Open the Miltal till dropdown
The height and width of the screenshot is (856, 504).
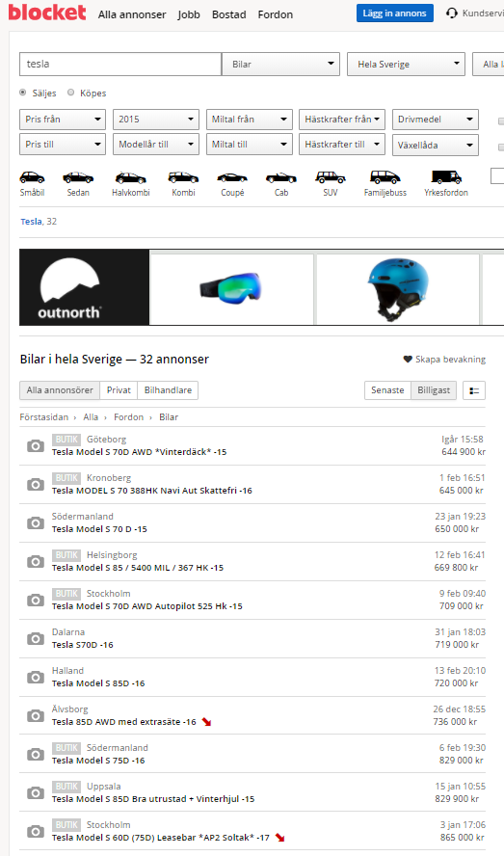249,145
